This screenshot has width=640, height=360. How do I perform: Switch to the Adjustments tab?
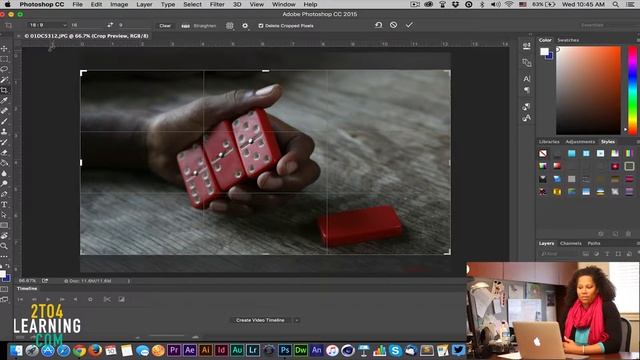580,142
